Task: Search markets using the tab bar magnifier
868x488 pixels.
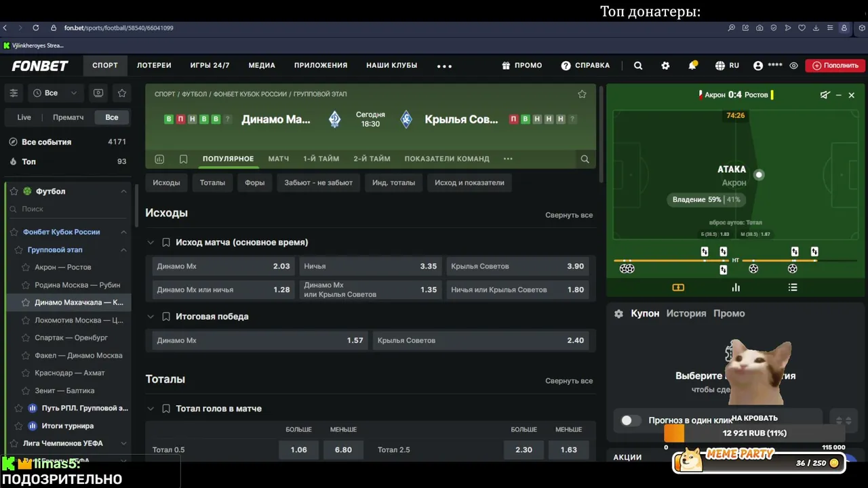Action: 585,159
